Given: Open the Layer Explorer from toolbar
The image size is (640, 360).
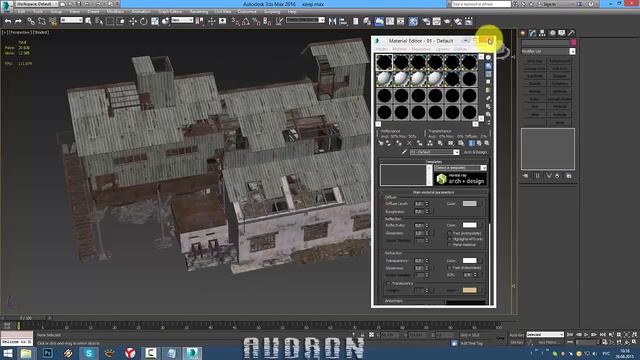Looking at the screenshot, I should coord(367,21).
